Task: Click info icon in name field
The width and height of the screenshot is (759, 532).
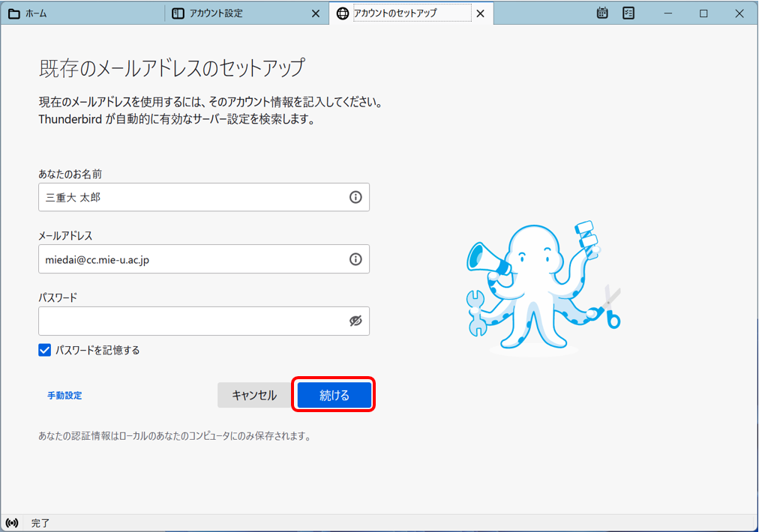Action: (x=355, y=197)
